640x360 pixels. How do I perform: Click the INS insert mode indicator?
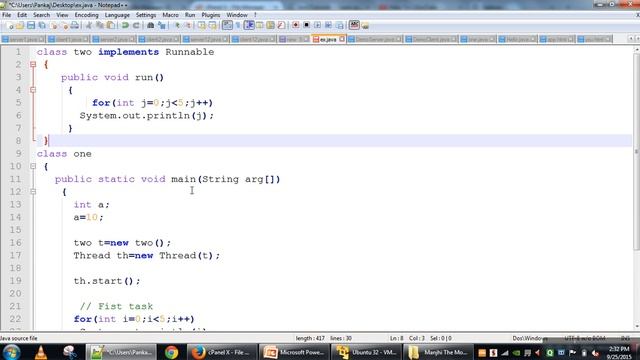click(625, 338)
